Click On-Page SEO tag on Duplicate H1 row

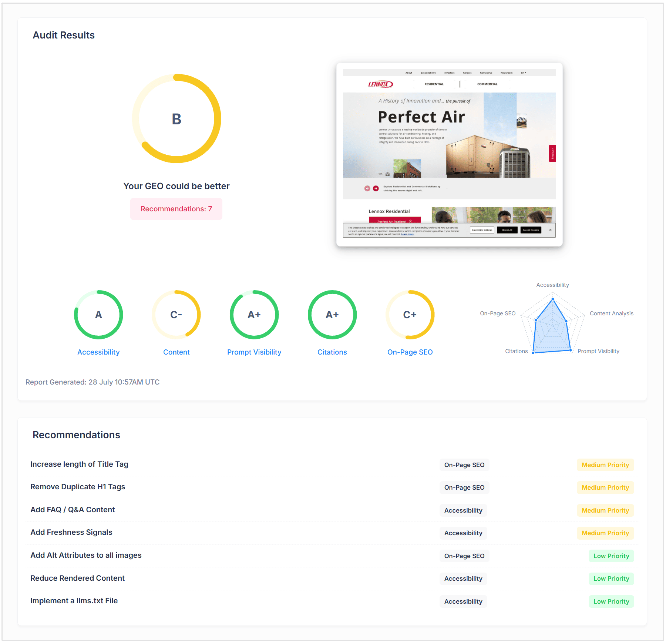[x=464, y=487]
